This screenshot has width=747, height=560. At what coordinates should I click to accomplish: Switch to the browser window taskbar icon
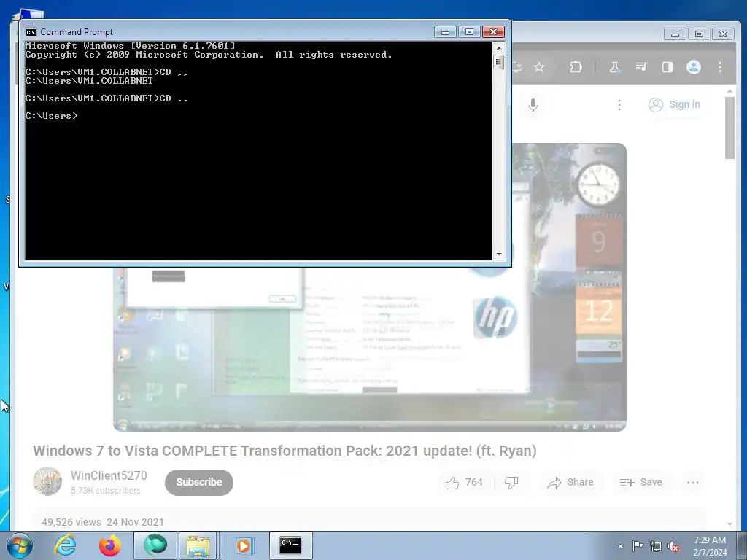[x=155, y=545]
